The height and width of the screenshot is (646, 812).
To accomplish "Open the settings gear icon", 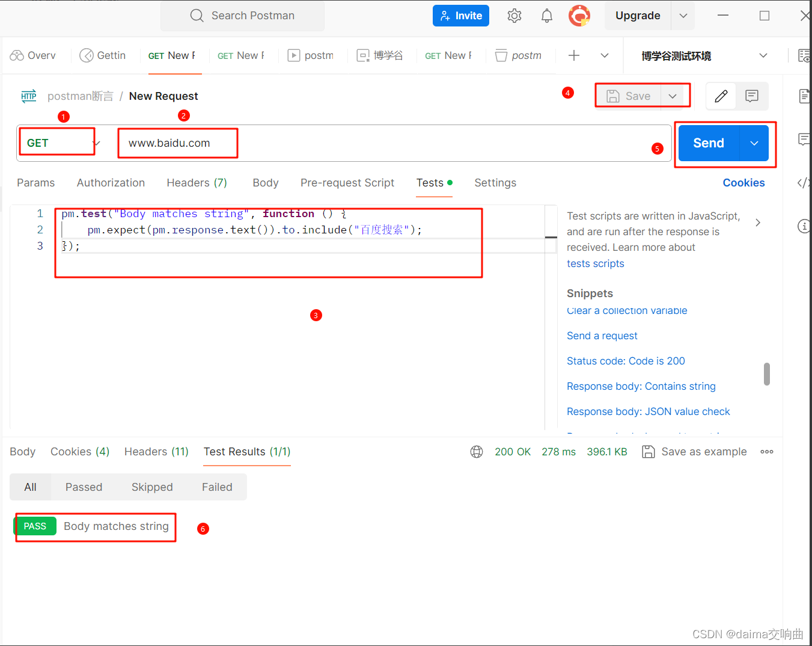I will tap(514, 16).
